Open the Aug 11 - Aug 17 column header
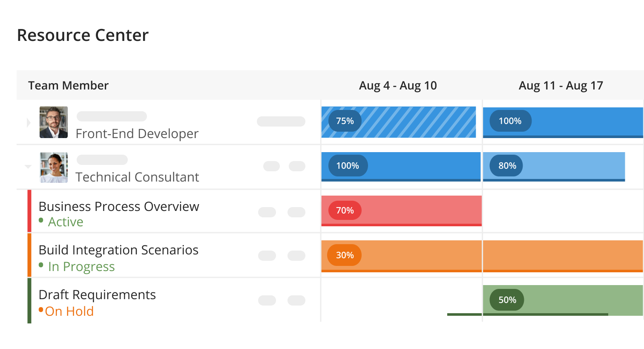The image size is (644, 349). coord(561,86)
